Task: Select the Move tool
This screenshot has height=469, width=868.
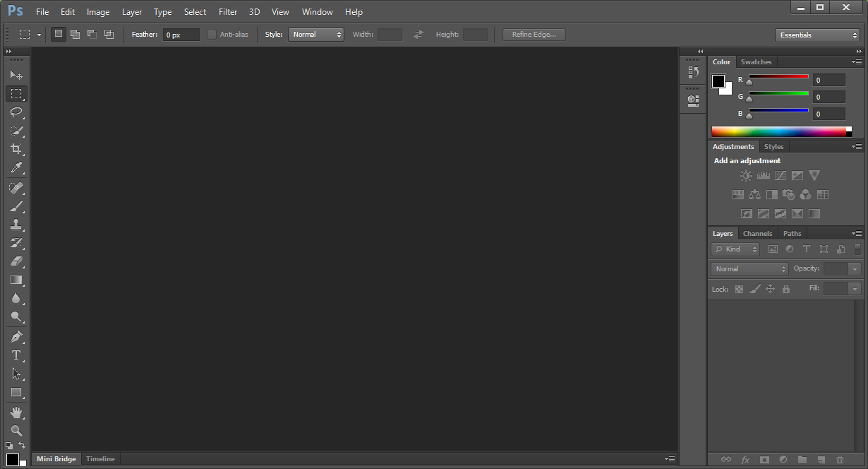Action: [16, 75]
